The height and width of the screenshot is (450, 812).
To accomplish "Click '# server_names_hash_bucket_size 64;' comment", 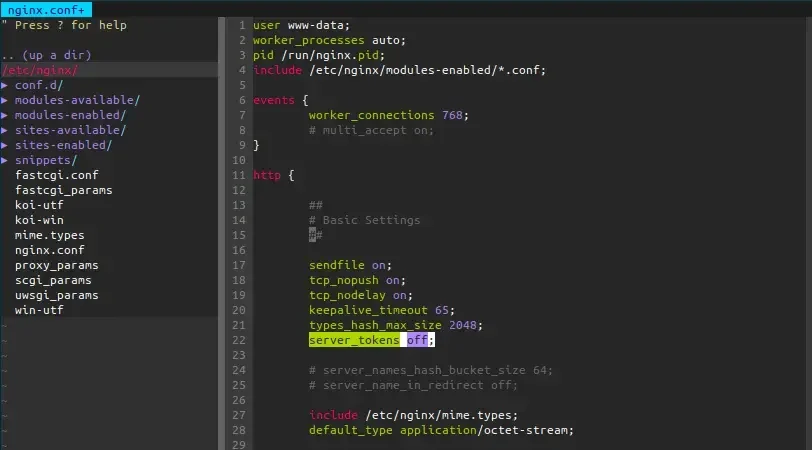I will click(431, 370).
